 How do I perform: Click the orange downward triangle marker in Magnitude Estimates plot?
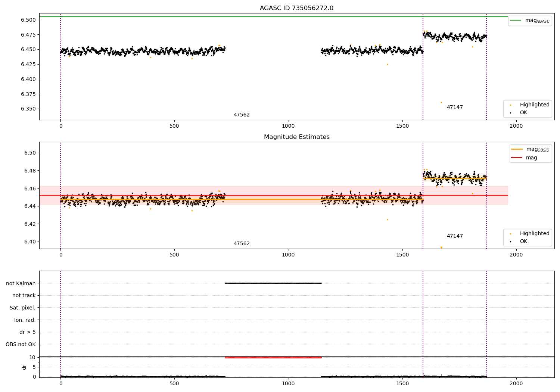coord(441,248)
